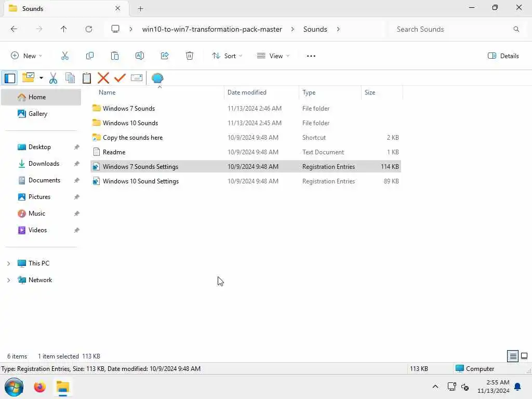Click the Rename icon in command bar

pos(140,56)
